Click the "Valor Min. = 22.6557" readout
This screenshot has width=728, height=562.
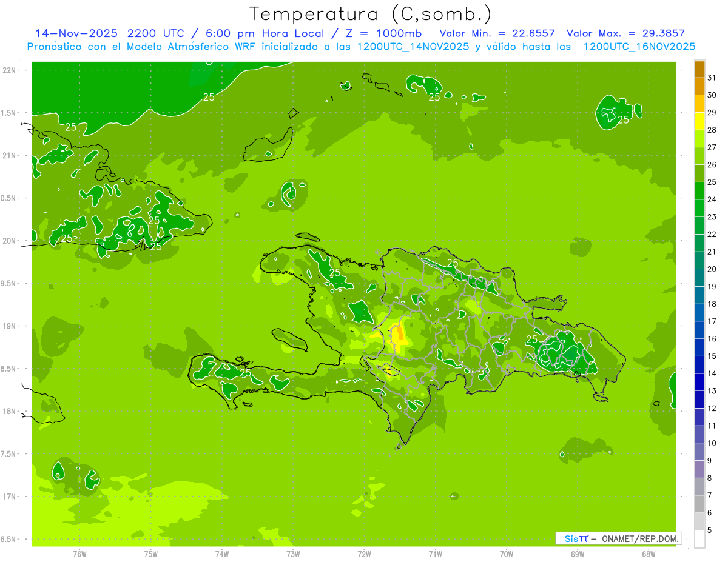point(498,33)
